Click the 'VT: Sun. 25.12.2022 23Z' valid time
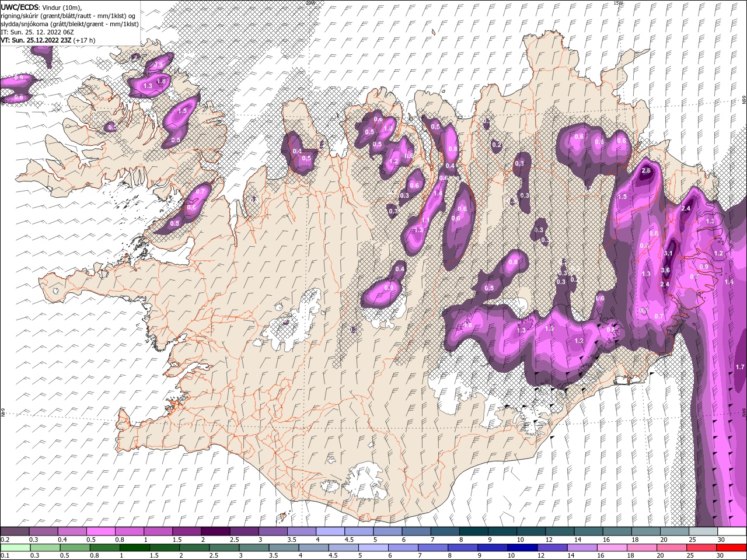 pyautogui.click(x=36, y=40)
